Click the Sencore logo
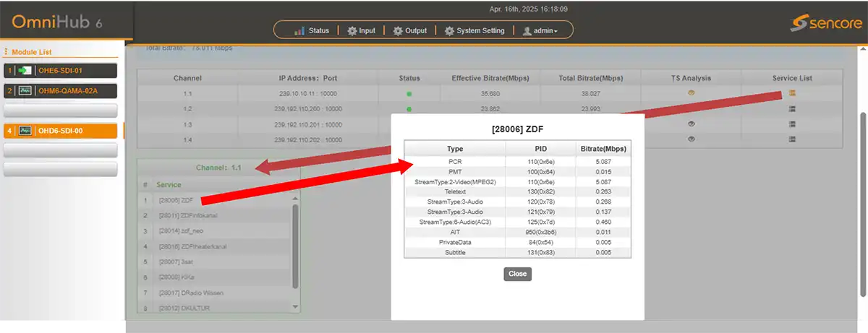The image size is (868, 333). (825, 23)
